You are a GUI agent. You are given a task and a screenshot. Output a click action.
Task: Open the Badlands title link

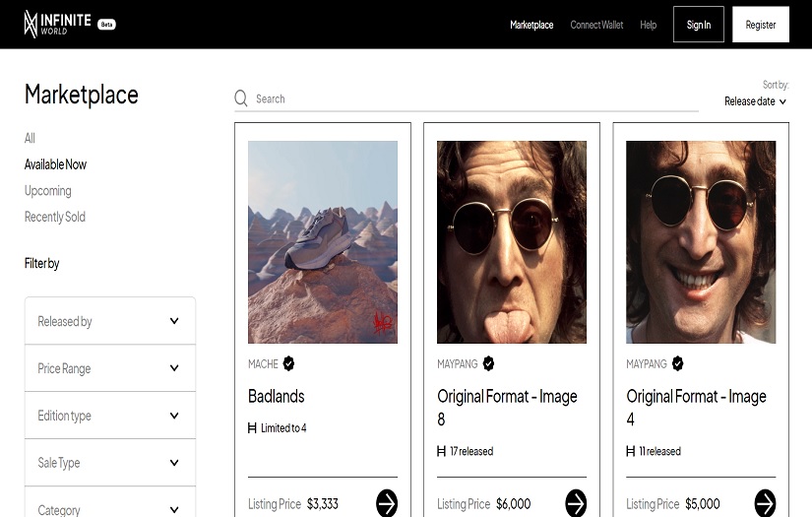276,396
